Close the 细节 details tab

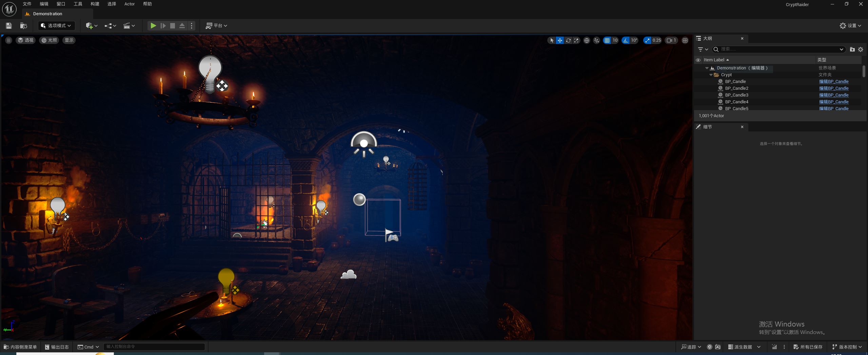coord(742,127)
